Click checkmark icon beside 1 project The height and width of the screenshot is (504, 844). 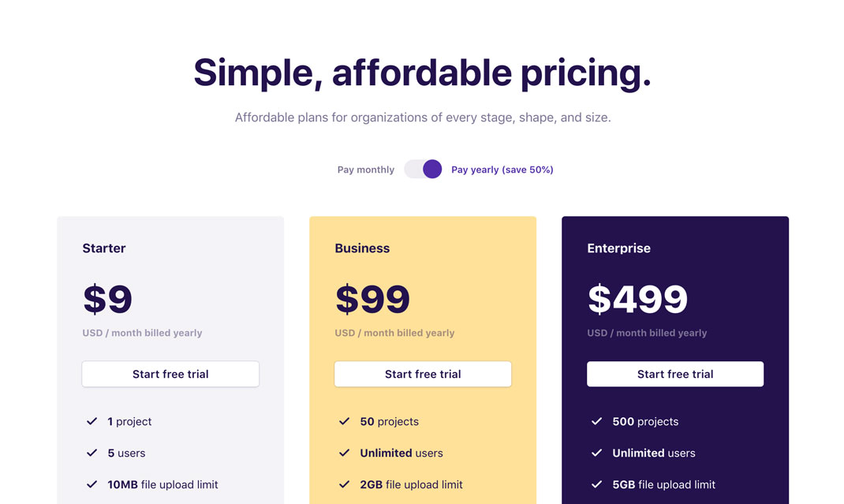pos(92,421)
